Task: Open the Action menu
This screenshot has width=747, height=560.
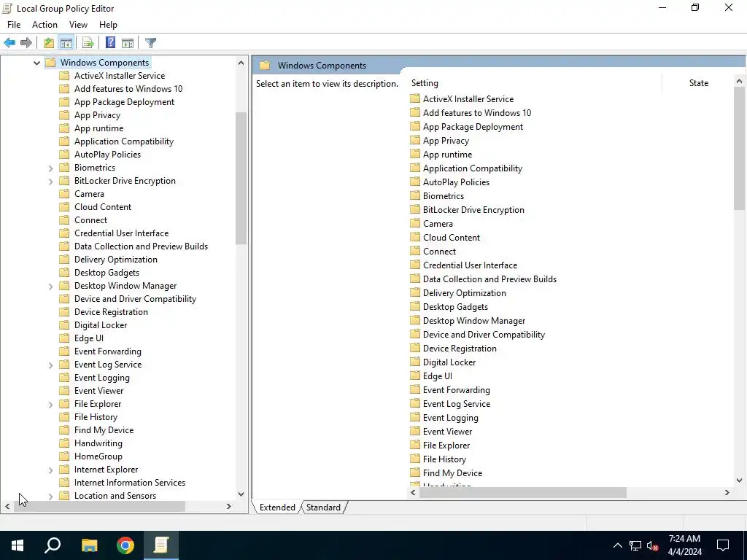Action: point(44,25)
